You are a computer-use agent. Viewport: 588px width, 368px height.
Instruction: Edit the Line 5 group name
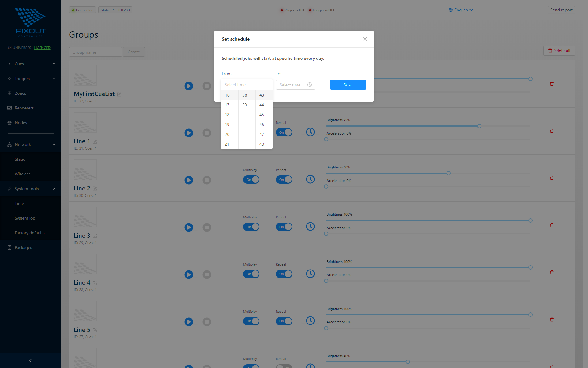coord(95,330)
